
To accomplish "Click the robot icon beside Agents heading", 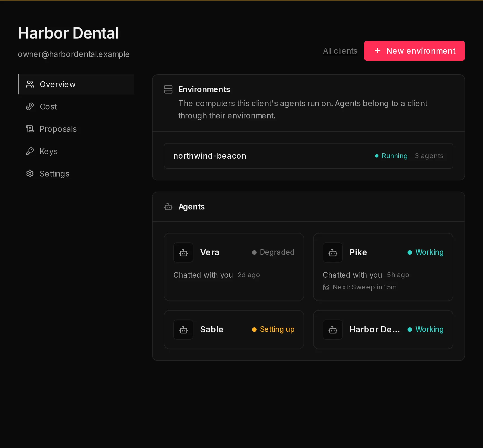I will (168, 207).
